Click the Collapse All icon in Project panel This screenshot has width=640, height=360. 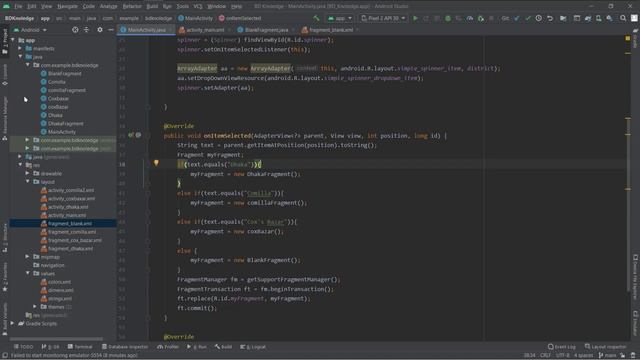pyautogui.click(x=86, y=30)
